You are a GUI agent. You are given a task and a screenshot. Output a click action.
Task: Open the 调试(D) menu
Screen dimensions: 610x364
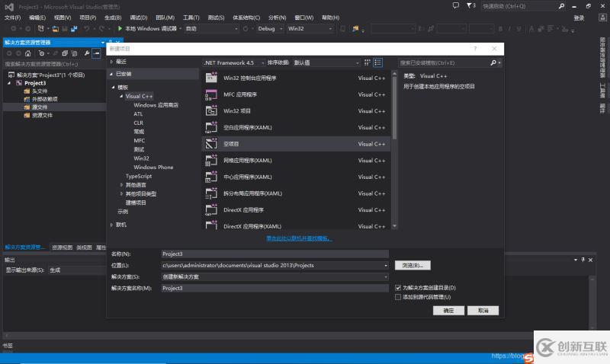[139, 18]
